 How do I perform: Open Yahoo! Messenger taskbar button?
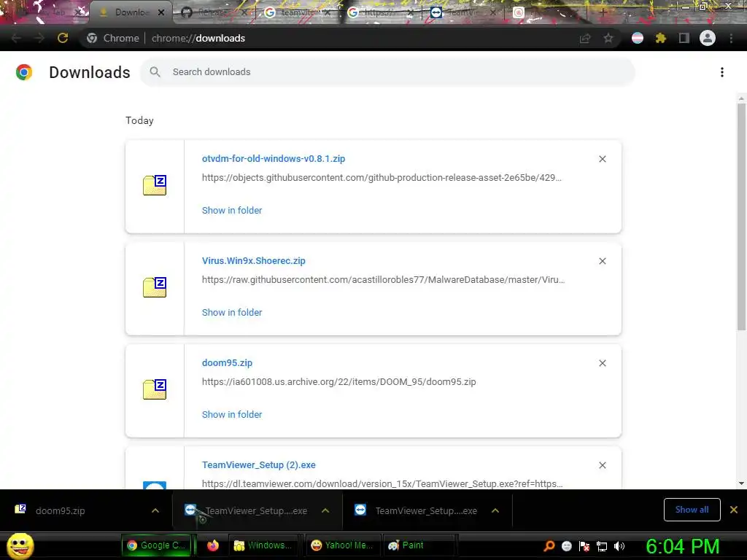(341, 545)
